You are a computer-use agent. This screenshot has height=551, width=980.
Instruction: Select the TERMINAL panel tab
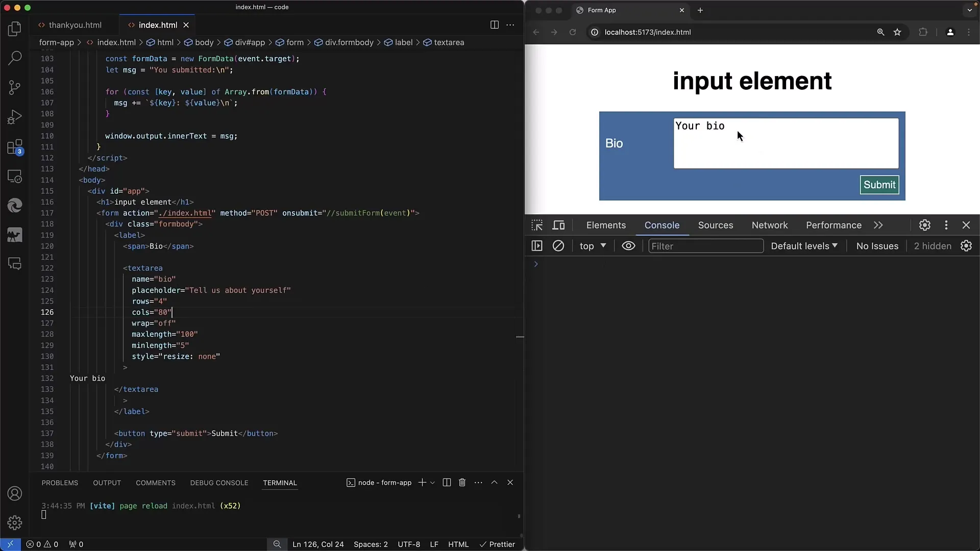280,483
